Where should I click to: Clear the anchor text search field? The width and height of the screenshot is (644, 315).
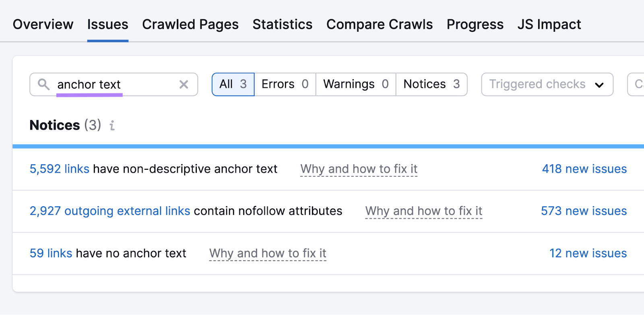(184, 84)
